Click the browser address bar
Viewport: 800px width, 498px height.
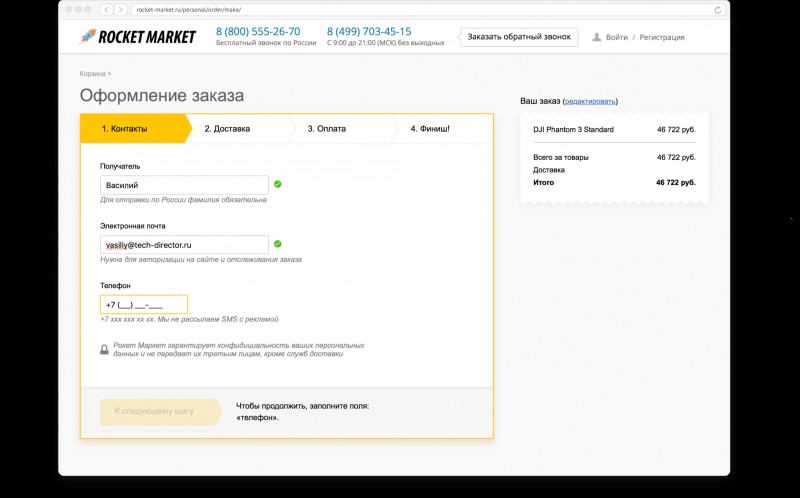tap(428, 10)
